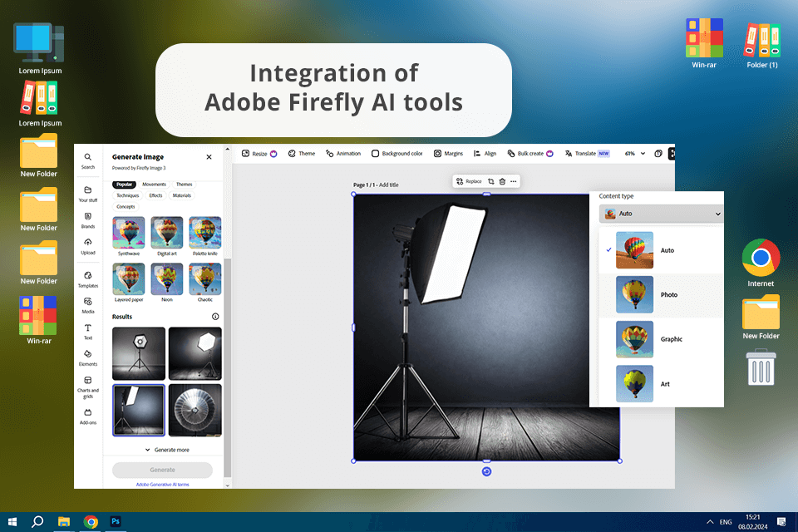Open Charts and grids panel

[x=88, y=387]
